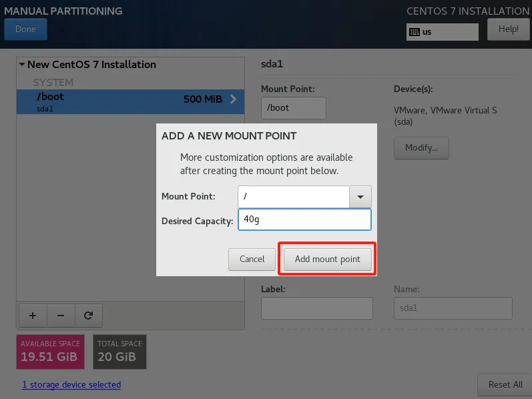Viewport: 532px width, 399px height.
Task: Click the plus icon to add partition
Action: [32, 316]
